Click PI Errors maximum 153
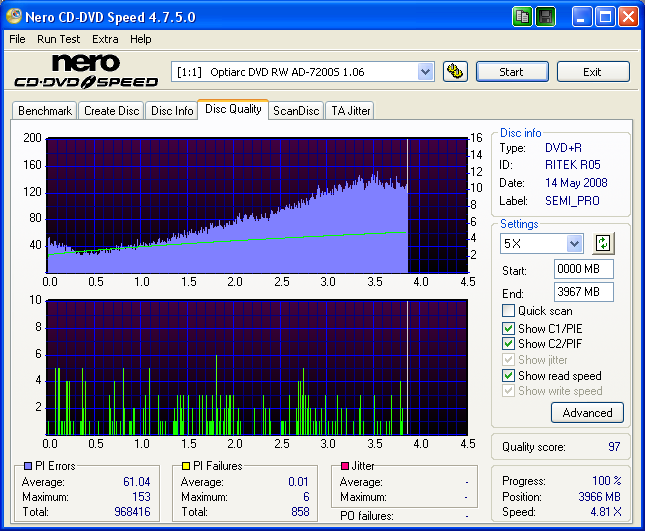Image resolution: width=645 pixels, height=531 pixels. [x=142, y=497]
